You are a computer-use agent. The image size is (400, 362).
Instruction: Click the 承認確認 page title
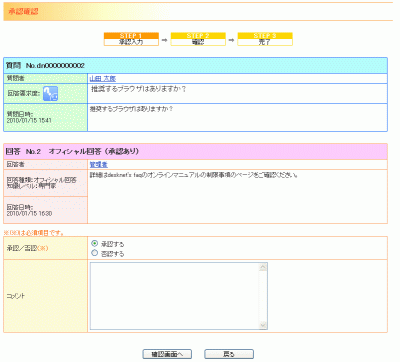click(x=23, y=11)
